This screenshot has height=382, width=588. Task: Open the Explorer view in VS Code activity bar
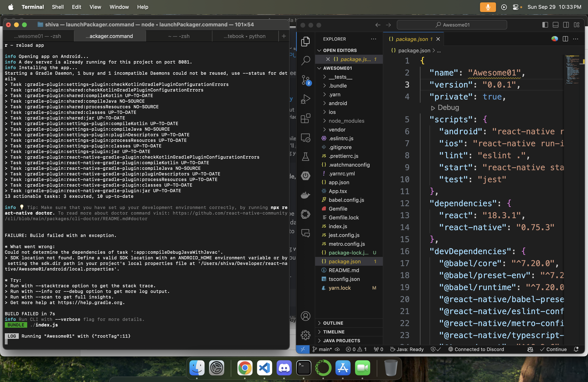pyautogui.click(x=305, y=41)
